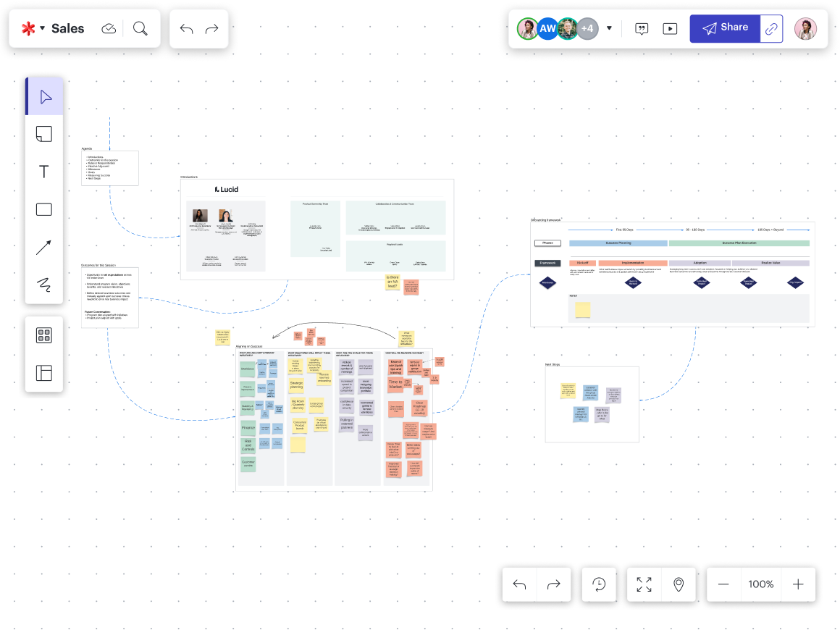Click the search magnifier icon
This screenshot has width=840, height=630.
coord(140,29)
